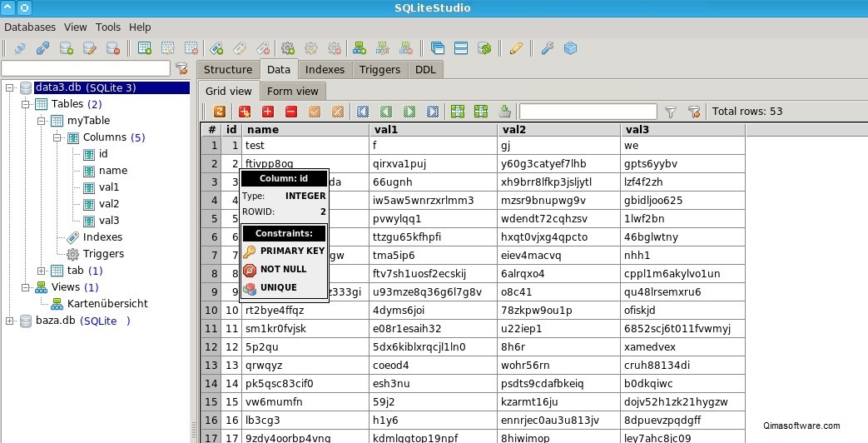The width and height of the screenshot is (868, 443).
Task: Click the Disconnect from database icon
Action: pos(42,49)
